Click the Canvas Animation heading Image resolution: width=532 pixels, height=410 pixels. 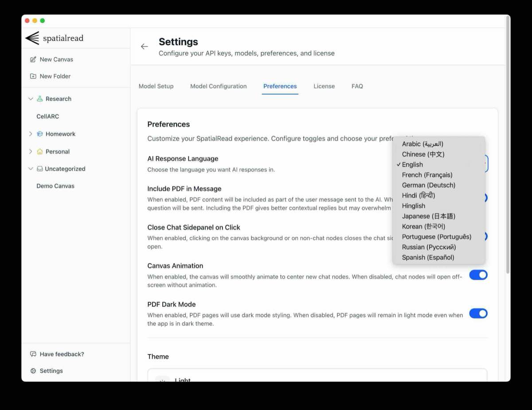175,266
